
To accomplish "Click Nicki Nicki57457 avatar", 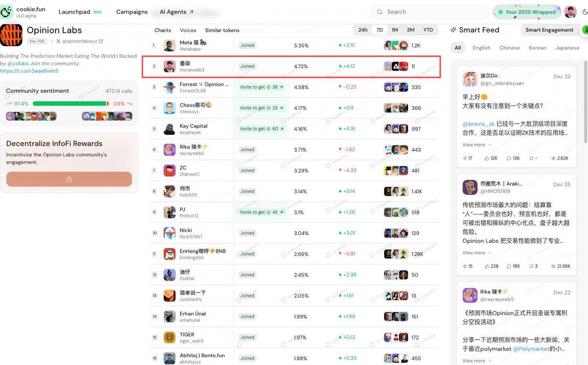I will point(170,233).
